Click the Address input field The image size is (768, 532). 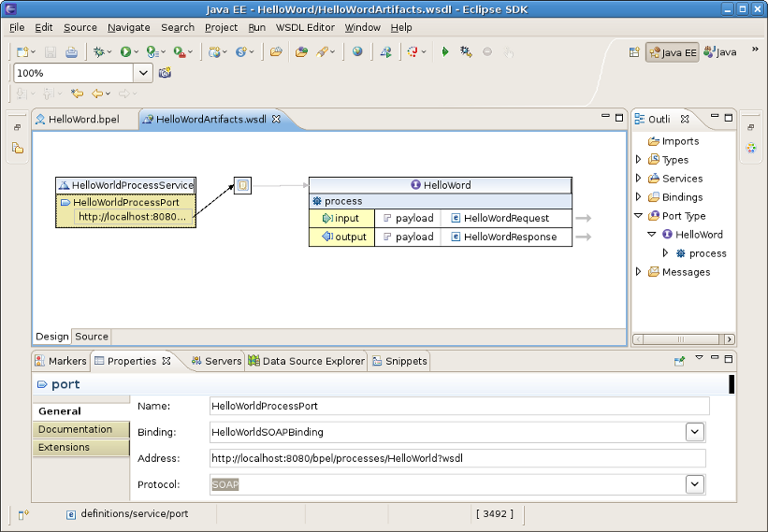(457, 458)
